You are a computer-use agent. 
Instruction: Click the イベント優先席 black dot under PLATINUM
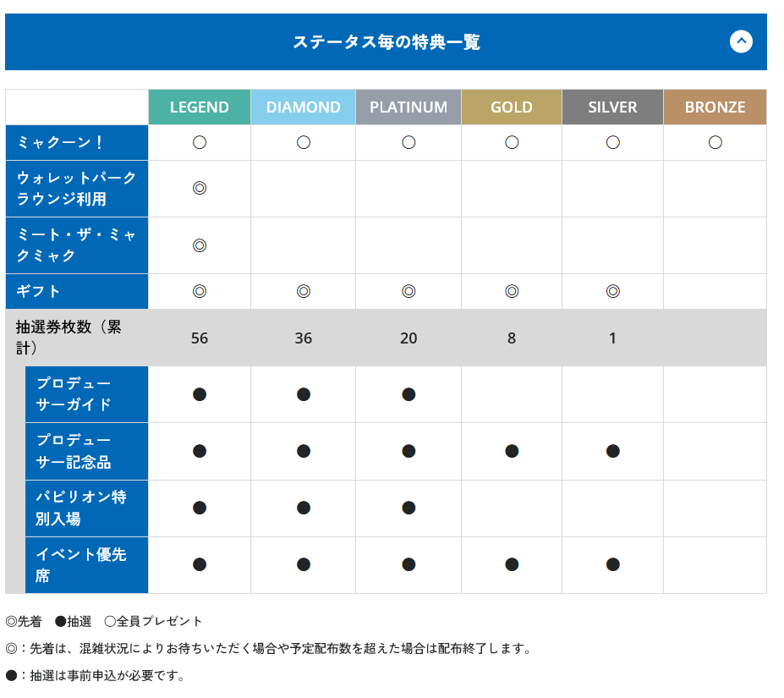(x=408, y=565)
